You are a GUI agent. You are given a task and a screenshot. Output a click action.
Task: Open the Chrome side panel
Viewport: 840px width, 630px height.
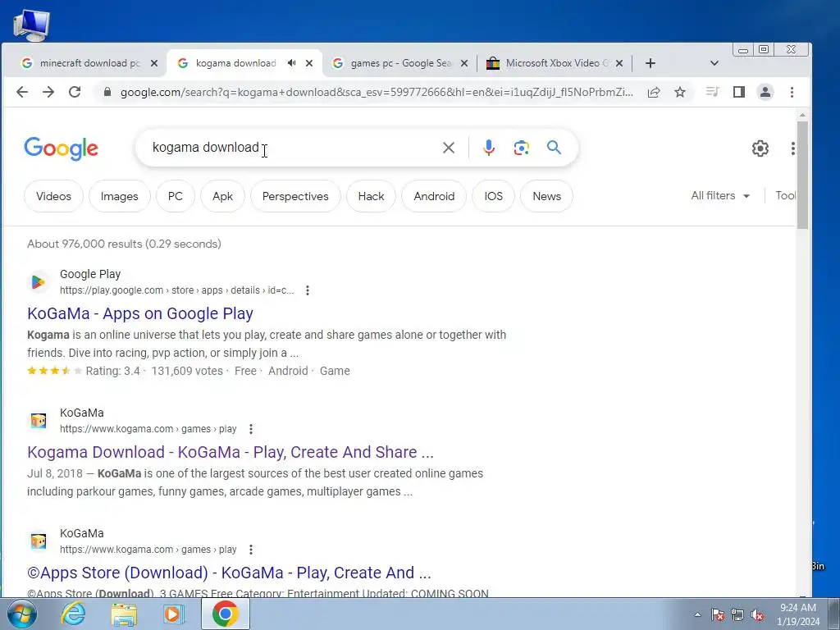point(739,92)
